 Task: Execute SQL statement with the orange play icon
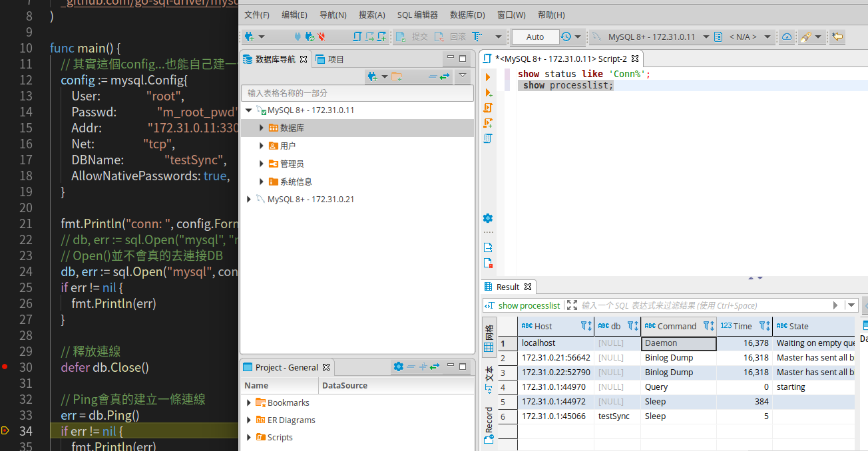(488, 77)
